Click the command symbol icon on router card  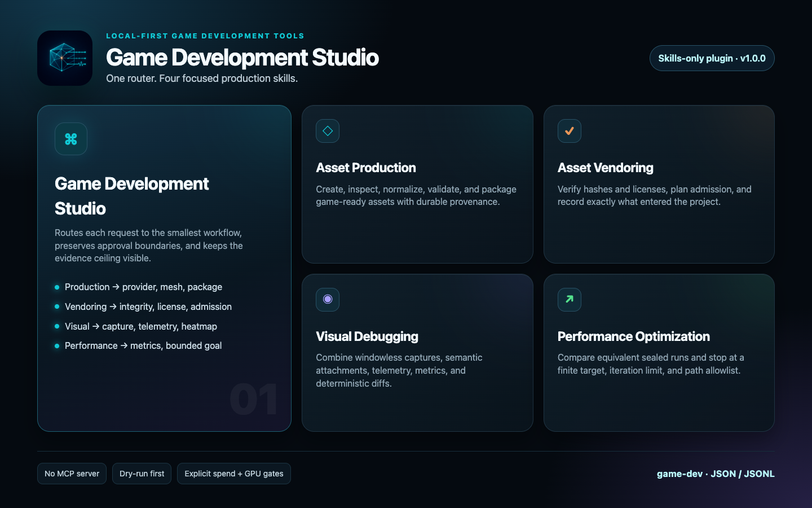point(71,139)
